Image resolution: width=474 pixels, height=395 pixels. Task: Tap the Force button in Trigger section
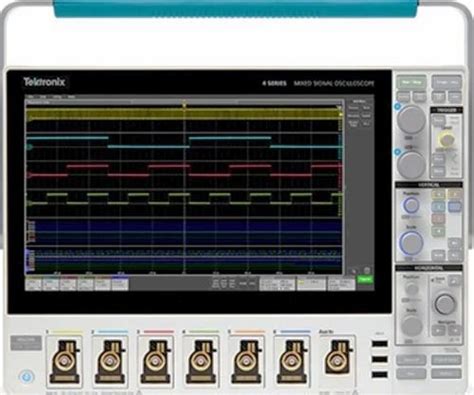[x=439, y=120]
